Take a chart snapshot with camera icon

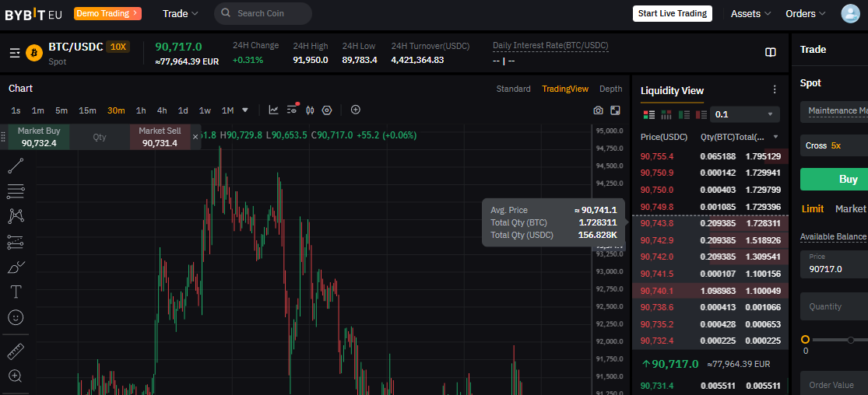click(598, 110)
